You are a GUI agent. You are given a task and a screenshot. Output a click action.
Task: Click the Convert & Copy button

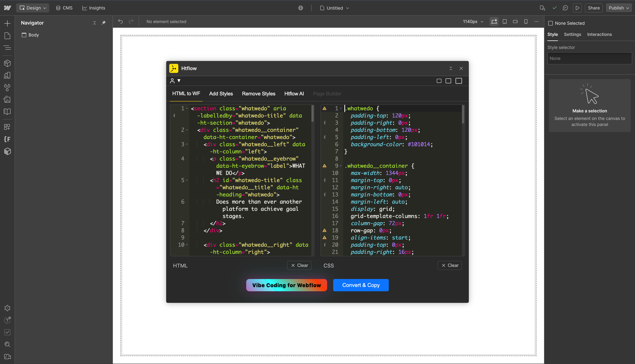pyautogui.click(x=361, y=285)
